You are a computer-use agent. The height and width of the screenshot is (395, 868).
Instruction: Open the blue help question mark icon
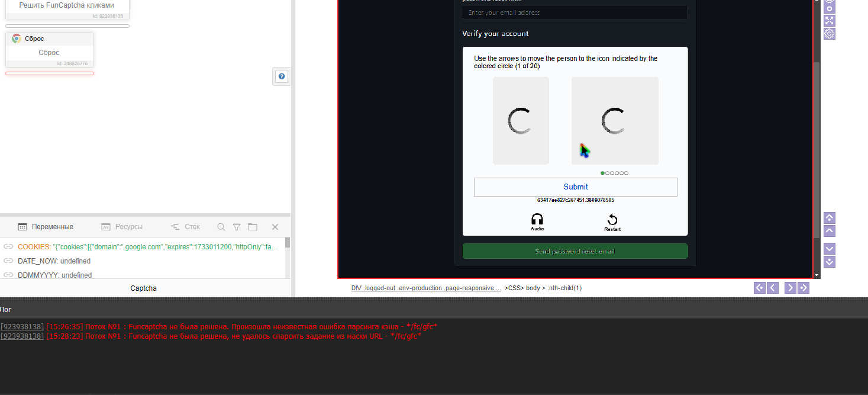pyautogui.click(x=282, y=76)
